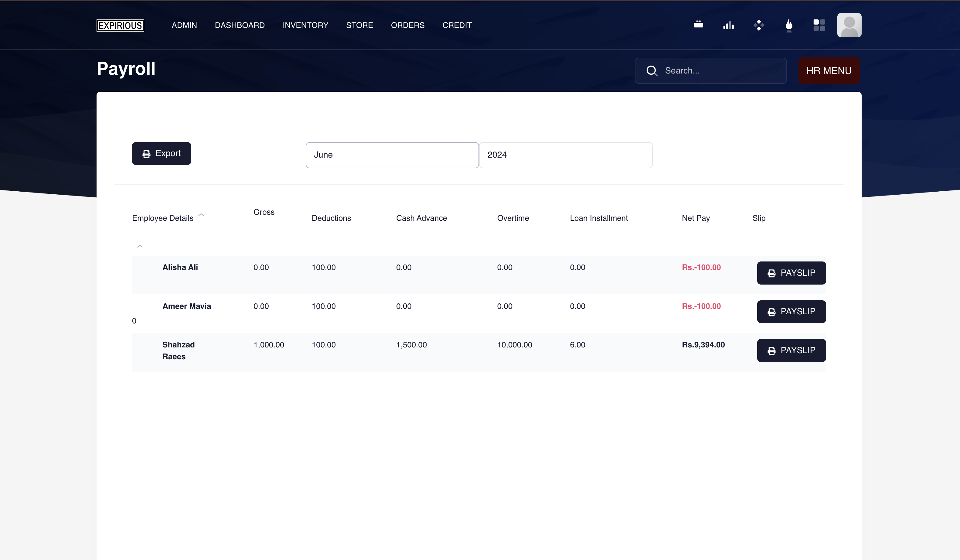Click the flame icon in the header
960x560 pixels.
[789, 25]
